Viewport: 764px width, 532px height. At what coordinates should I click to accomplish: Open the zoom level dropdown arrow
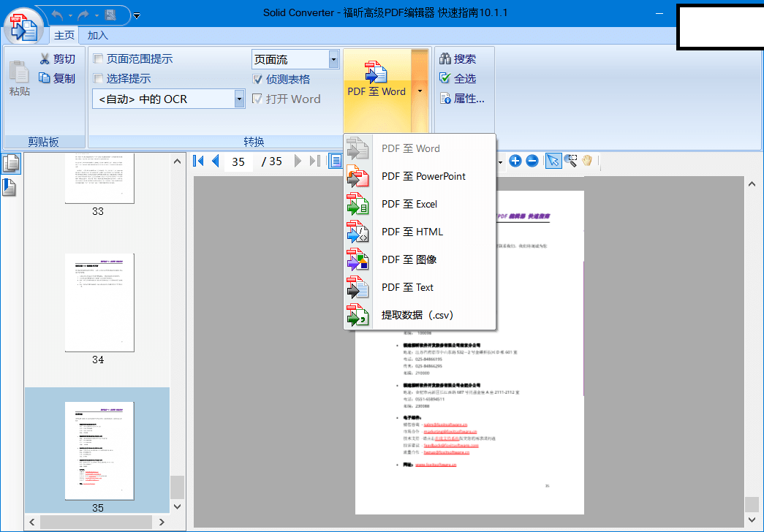point(500,161)
